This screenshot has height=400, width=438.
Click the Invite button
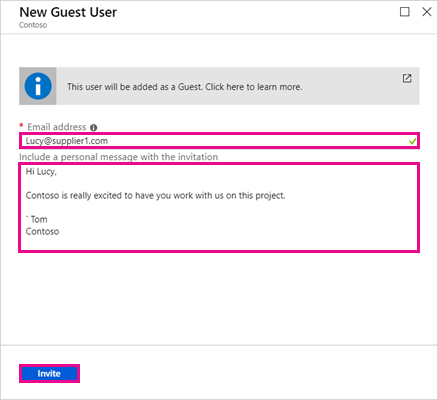pos(49,373)
